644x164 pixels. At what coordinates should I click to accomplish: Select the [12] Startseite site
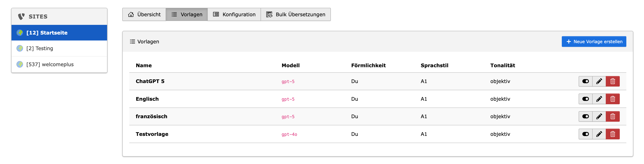pos(47,33)
